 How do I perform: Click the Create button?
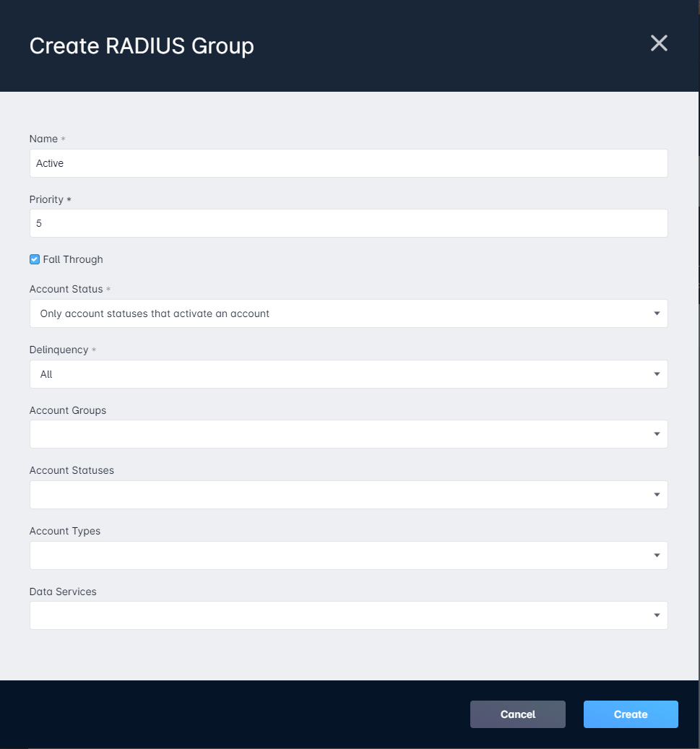pyautogui.click(x=631, y=714)
